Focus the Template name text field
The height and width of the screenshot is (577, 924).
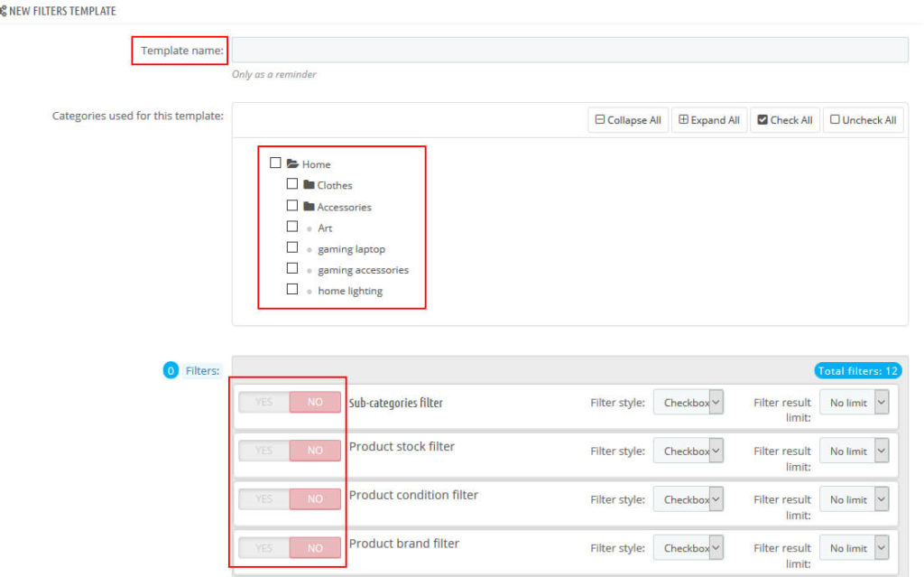569,50
